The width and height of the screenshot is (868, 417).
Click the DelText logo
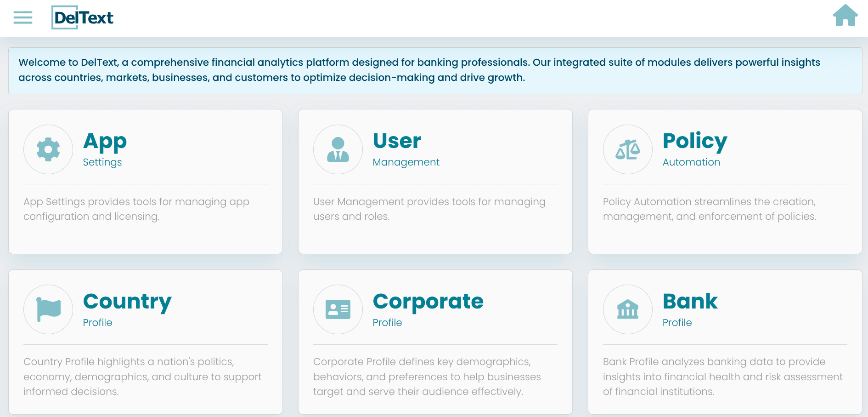(x=83, y=17)
